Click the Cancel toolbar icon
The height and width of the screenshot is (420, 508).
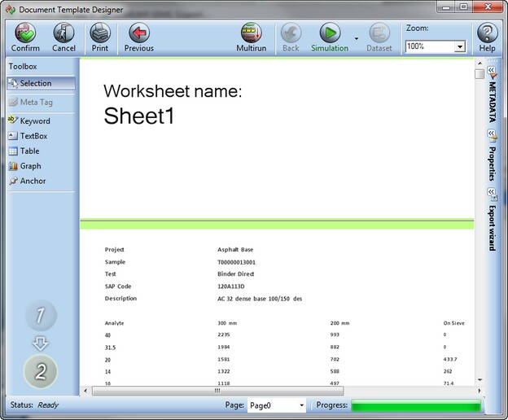(63, 33)
